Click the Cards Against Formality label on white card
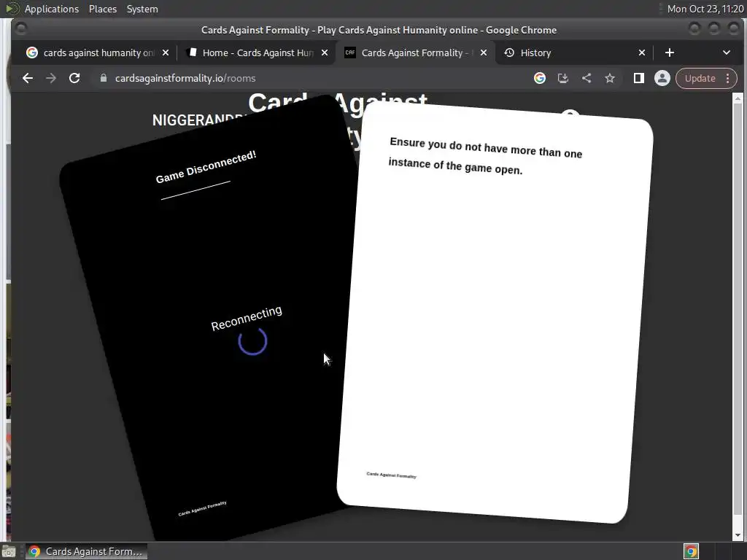Screen dimensions: 747x560 (391, 475)
